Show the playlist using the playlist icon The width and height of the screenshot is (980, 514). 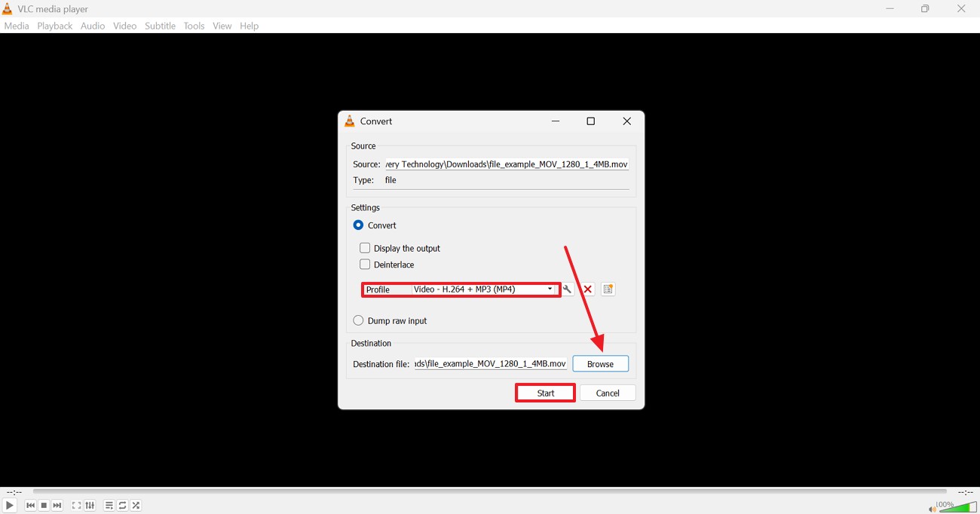[109, 505]
